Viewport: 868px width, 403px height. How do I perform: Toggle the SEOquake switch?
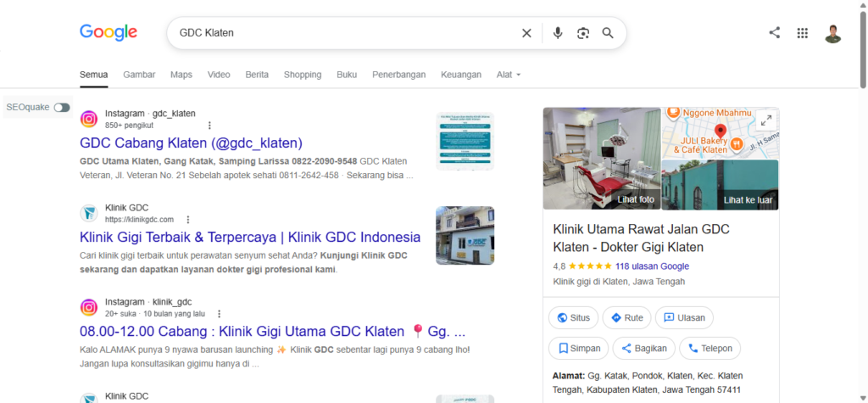62,107
